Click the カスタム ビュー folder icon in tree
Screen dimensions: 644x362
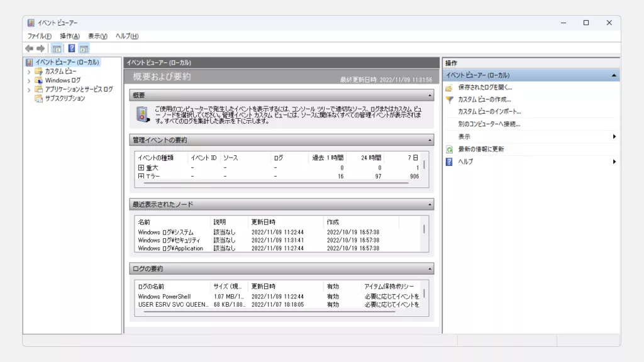click(38, 72)
